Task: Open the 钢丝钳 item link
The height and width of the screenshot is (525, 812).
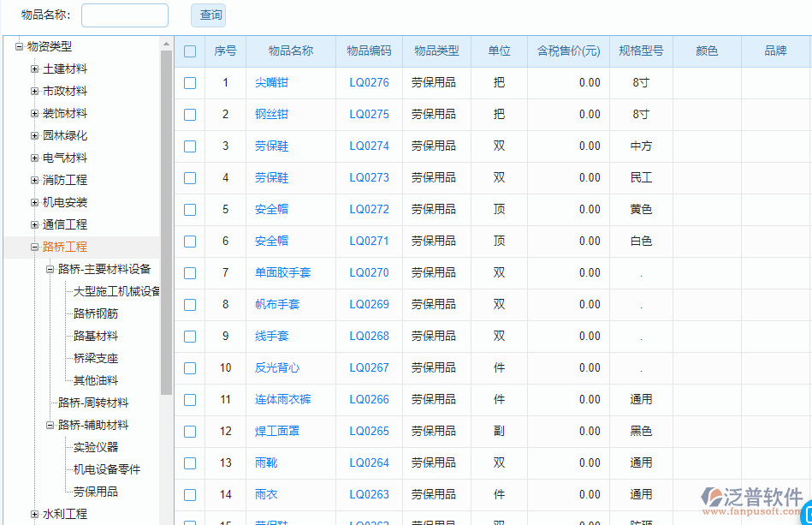Action: coord(272,114)
